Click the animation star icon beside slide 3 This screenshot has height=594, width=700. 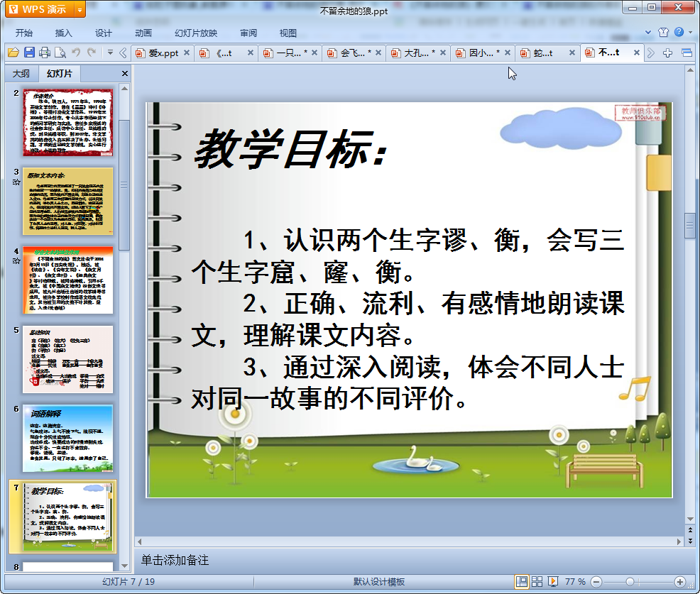[16, 182]
